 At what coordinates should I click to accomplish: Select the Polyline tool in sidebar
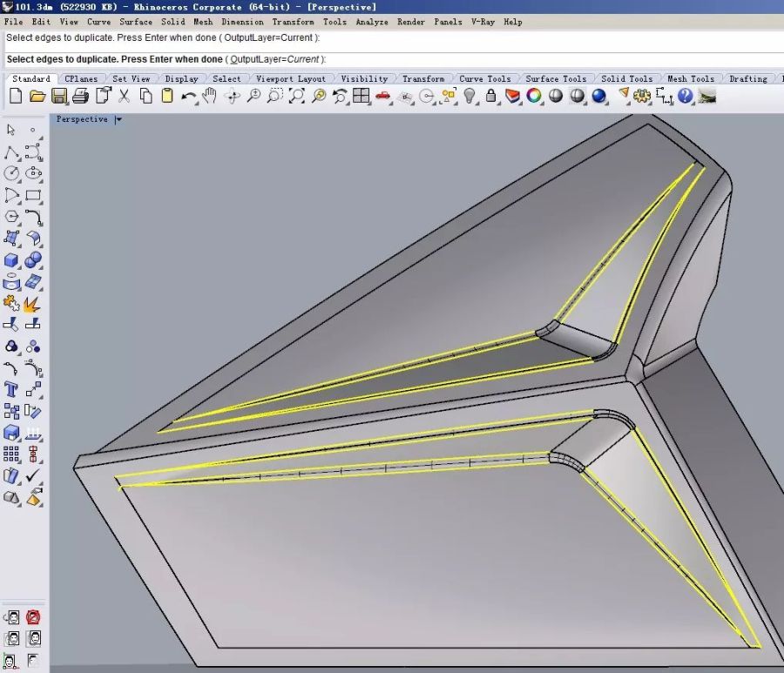[x=11, y=152]
